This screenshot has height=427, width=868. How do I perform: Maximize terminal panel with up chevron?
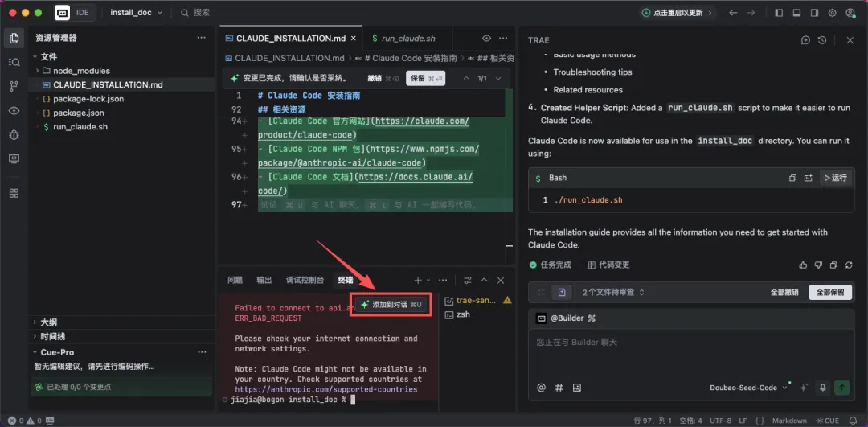[485, 280]
